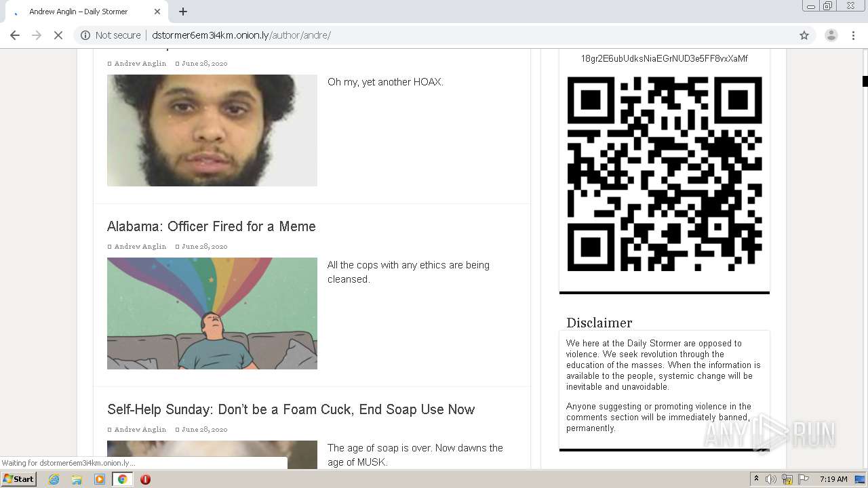Click the browser forward arrow

pos(37,35)
